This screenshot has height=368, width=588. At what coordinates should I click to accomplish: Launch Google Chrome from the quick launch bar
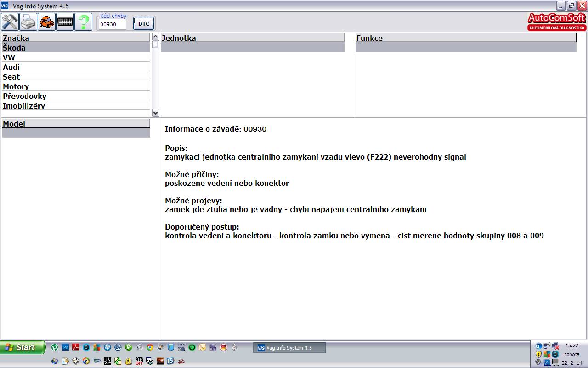(150, 347)
